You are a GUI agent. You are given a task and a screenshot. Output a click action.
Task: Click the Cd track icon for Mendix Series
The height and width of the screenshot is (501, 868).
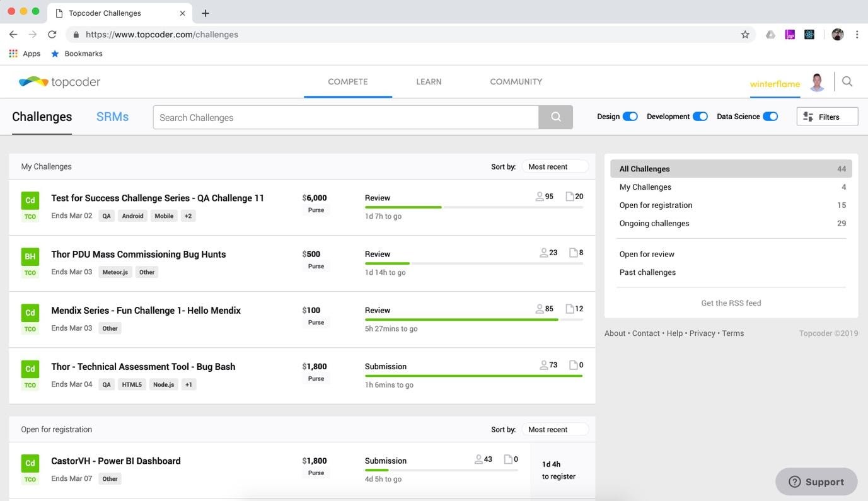coord(30,313)
